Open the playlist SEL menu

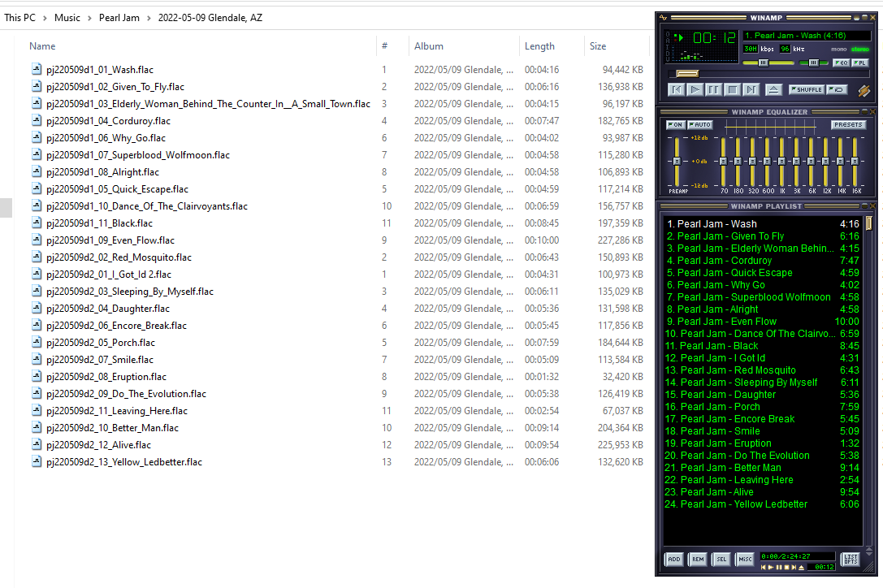[721, 560]
